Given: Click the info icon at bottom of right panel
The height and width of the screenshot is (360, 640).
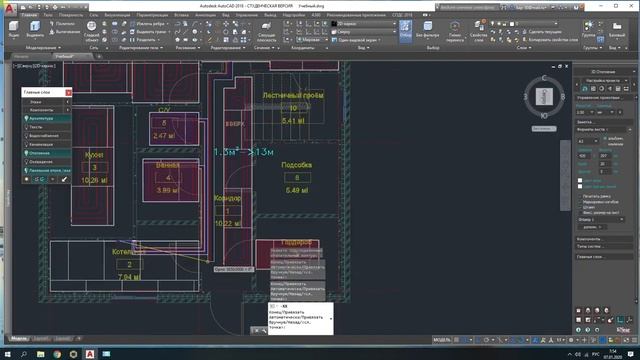Looking at the screenshot, I should pyautogui.click(x=578, y=329).
